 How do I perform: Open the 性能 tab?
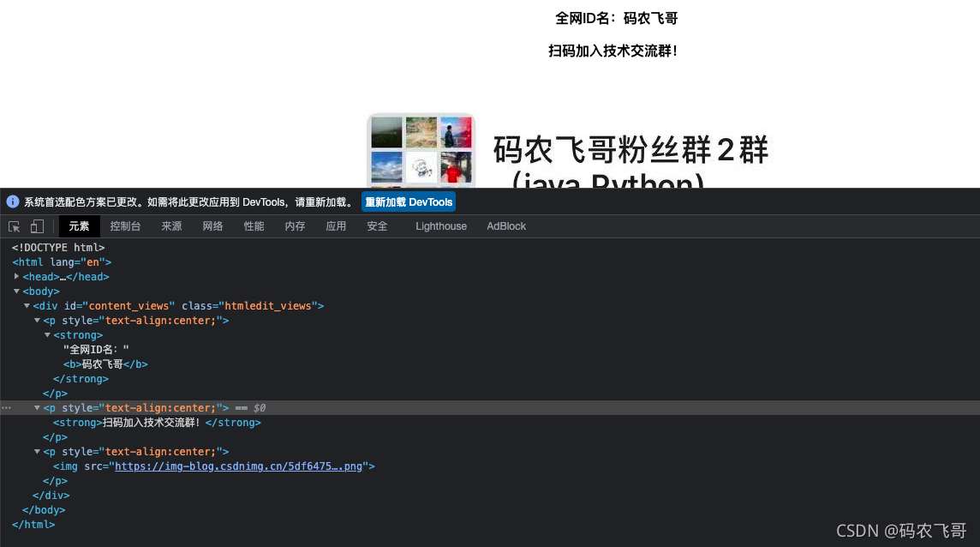coord(254,226)
